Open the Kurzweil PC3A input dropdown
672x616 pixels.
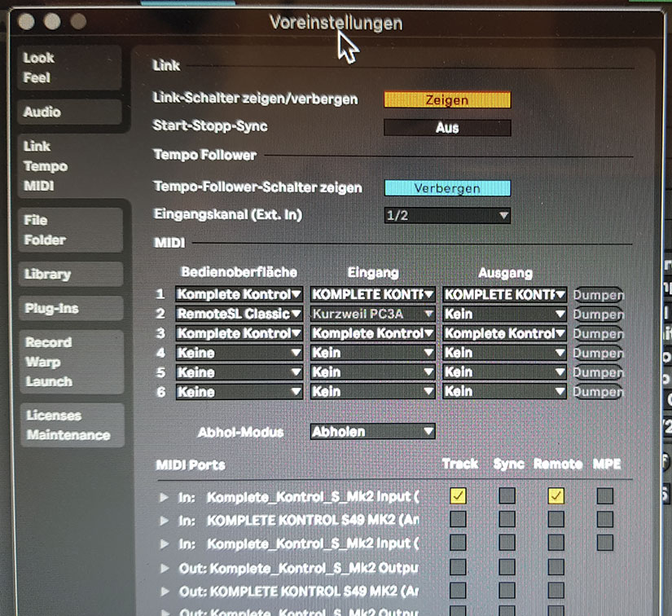372,314
